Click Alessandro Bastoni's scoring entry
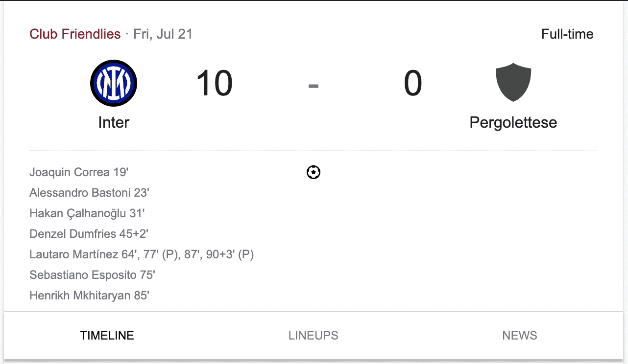 [89, 193]
